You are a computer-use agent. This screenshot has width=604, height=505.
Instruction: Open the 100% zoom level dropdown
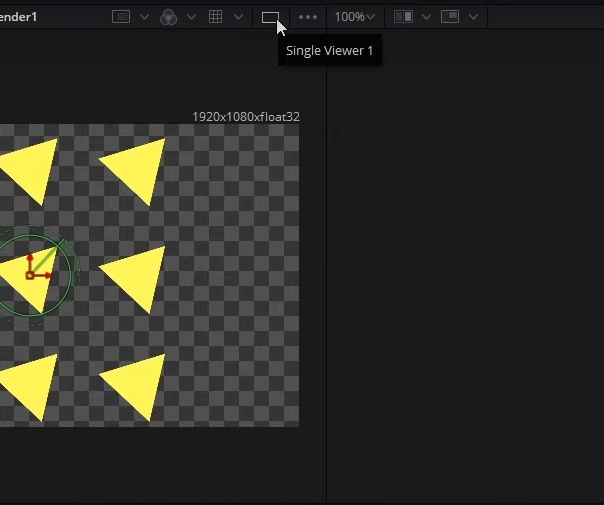[355, 17]
